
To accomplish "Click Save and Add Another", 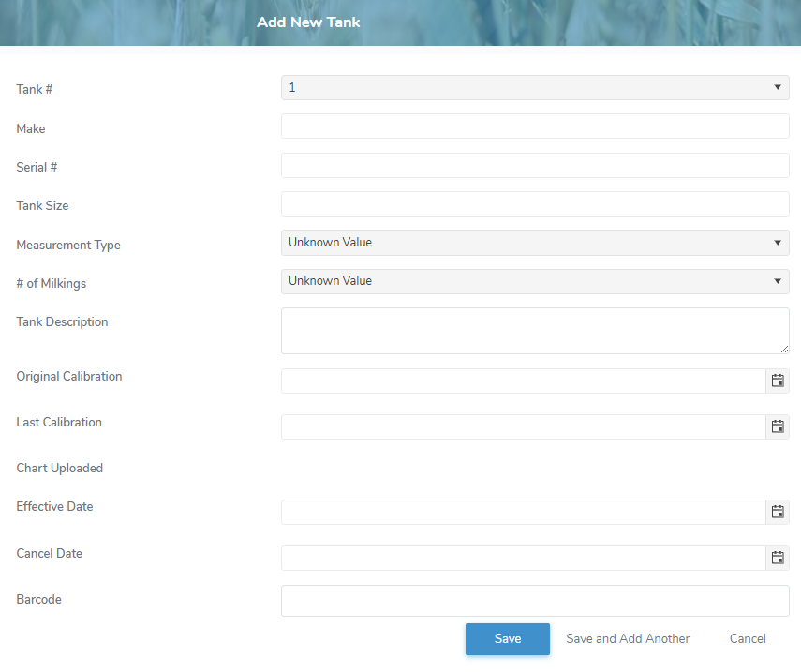I will tap(628, 639).
